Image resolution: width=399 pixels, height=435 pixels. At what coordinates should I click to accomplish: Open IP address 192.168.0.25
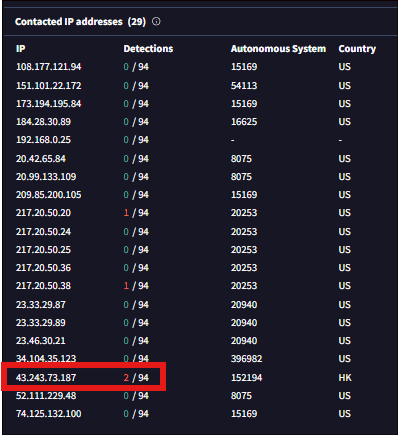pyautogui.click(x=43, y=140)
